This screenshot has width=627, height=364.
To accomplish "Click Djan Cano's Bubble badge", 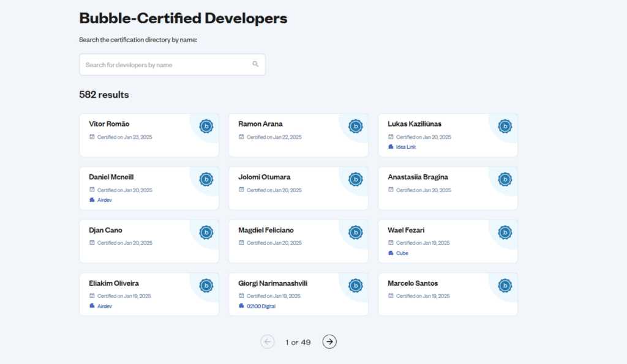I will tap(206, 232).
